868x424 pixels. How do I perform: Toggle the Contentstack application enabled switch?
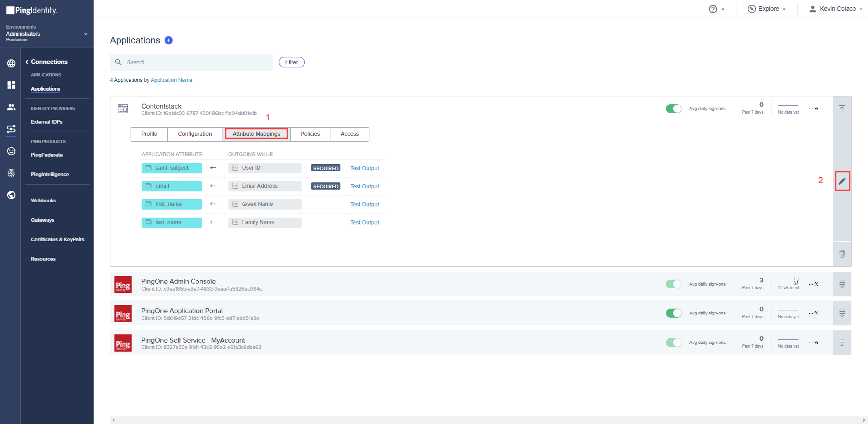[x=673, y=109]
